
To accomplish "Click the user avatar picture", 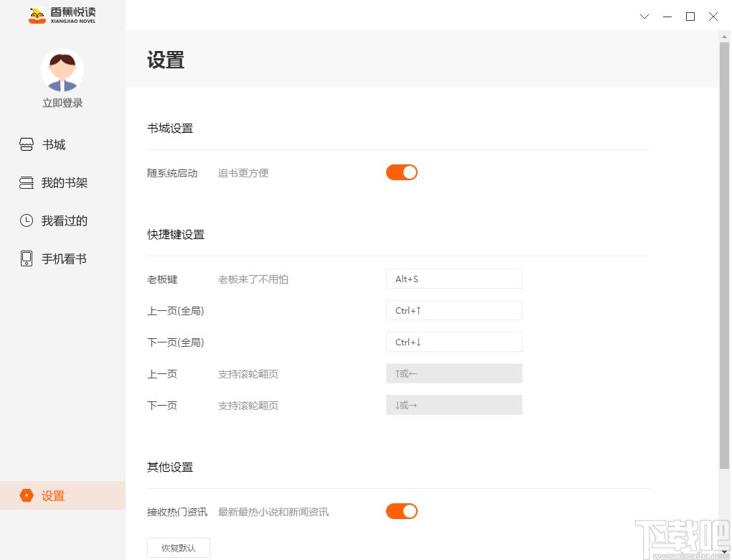I will pos(62,70).
